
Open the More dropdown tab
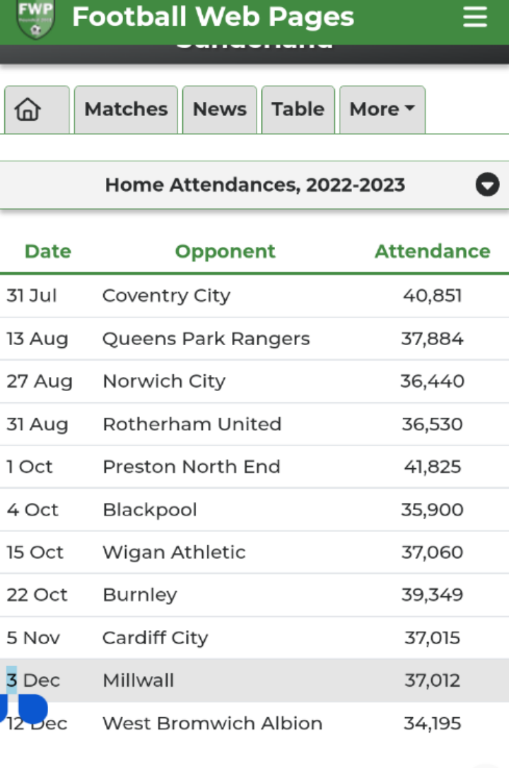coord(382,109)
